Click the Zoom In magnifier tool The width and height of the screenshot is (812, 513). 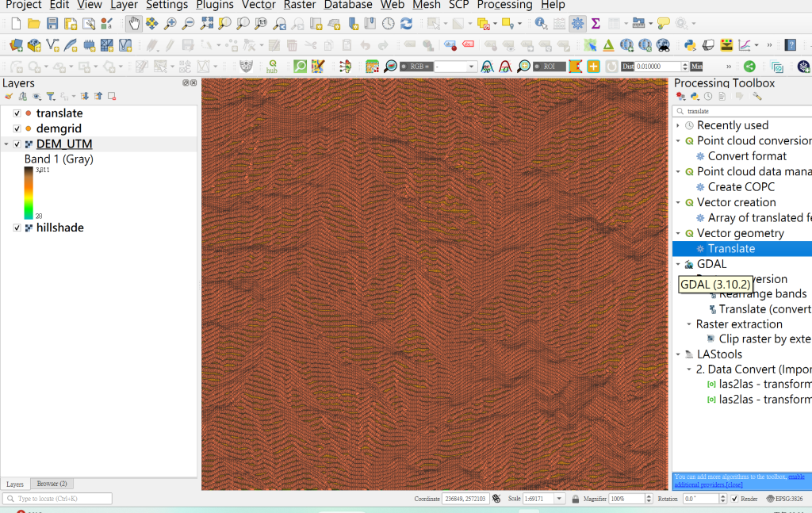click(x=170, y=23)
